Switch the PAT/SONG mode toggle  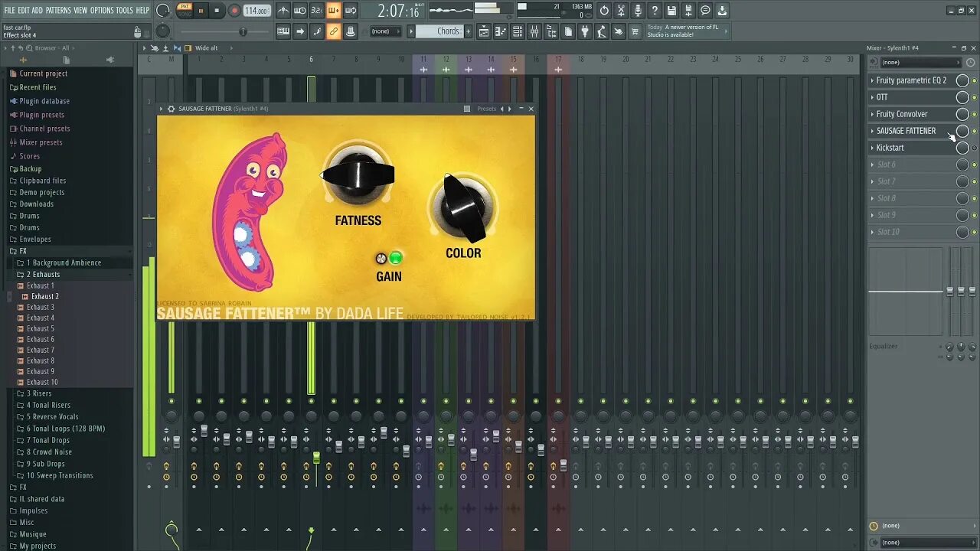pyautogui.click(x=184, y=10)
